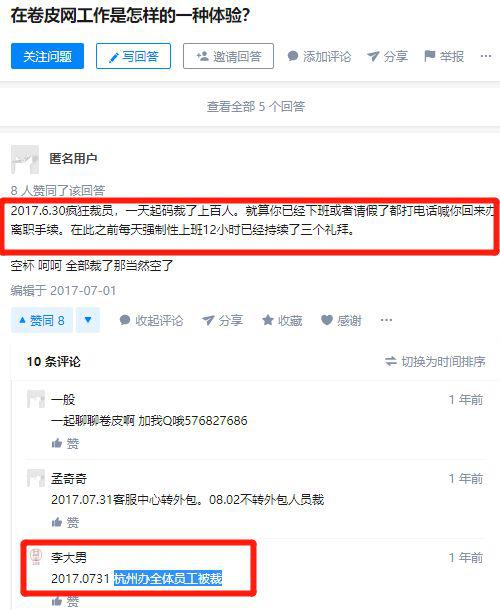Switch comments with 切换为时间排序

[435, 361]
